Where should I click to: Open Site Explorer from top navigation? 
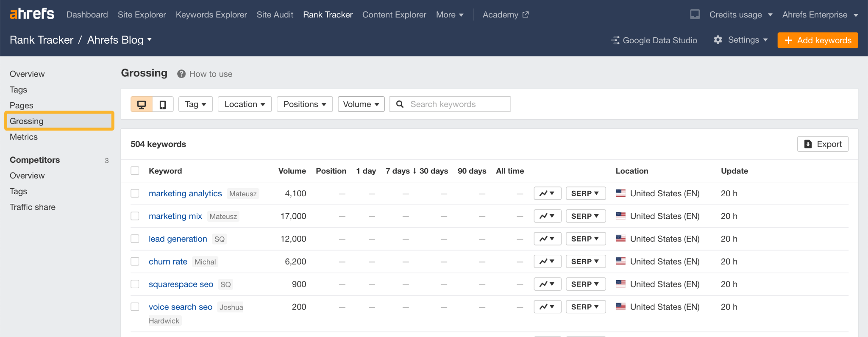(142, 14)
